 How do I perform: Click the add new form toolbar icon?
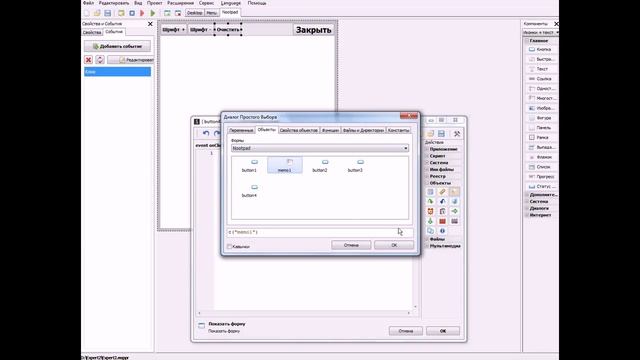pyautogui.click(x=167, y=13)
